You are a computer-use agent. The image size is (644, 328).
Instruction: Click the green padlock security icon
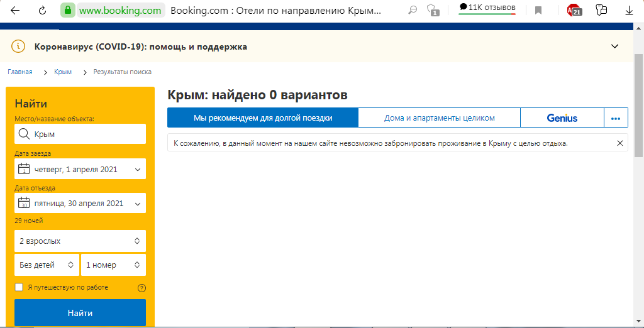pyautogui.click(x=68, y=11)
